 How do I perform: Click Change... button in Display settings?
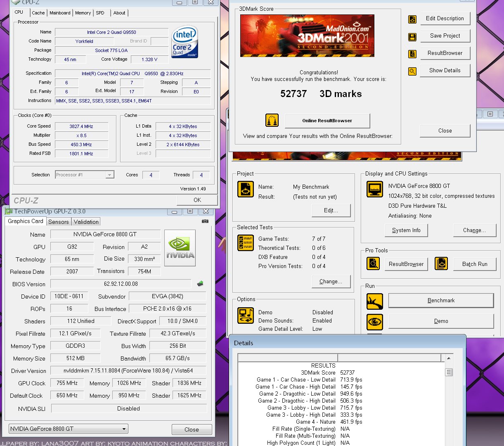[475, 230]
